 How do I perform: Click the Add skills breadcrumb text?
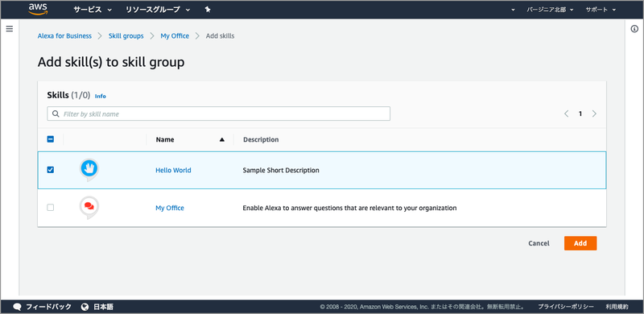pos(220,35)
